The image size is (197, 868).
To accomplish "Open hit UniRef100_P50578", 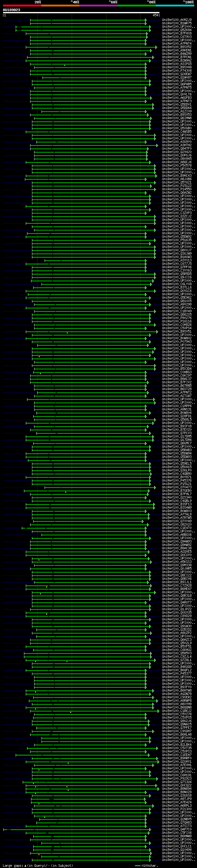I will [x=177, y=165].
